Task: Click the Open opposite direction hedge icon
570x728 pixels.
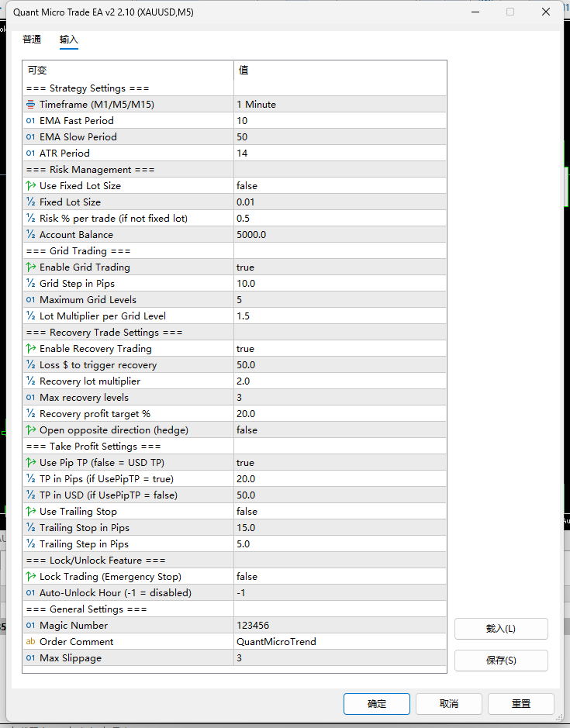Action: tap(31, 430)
